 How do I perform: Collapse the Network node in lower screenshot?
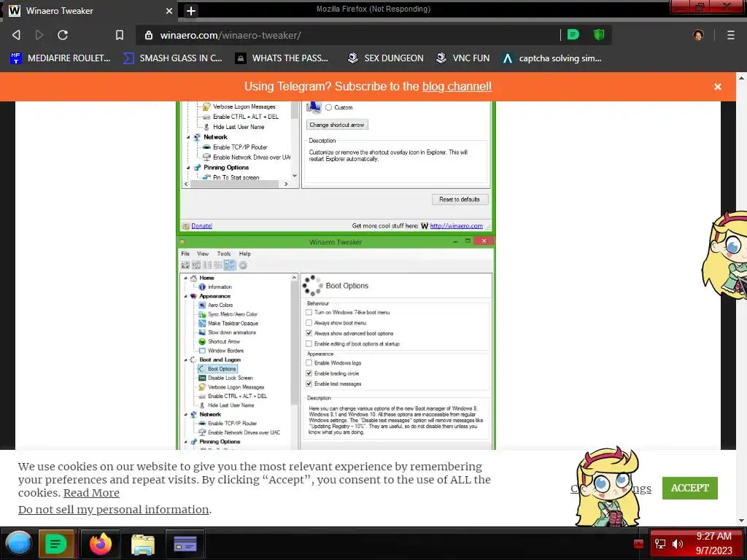point(185,415)
